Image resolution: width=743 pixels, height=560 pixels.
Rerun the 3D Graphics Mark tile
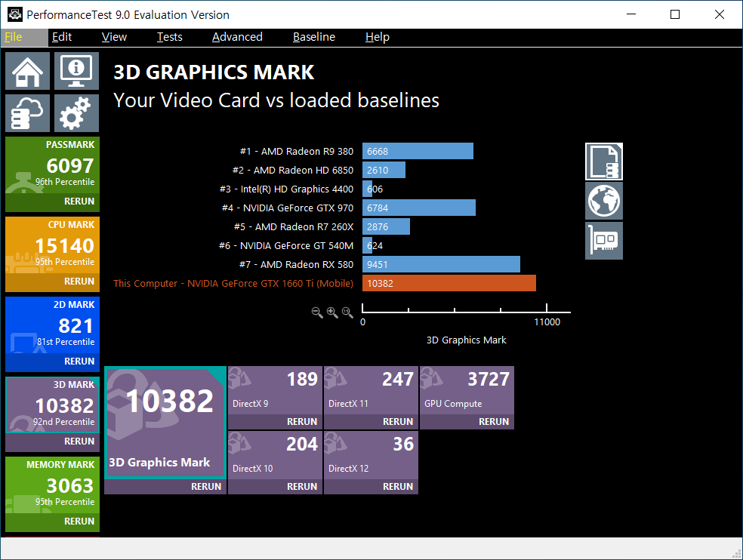[x=165, y=487]
